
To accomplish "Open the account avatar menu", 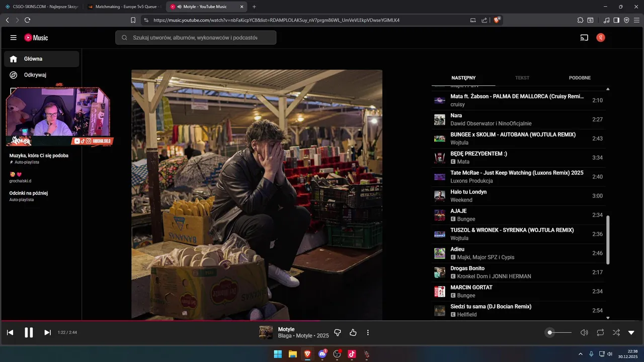I will 600,38.
